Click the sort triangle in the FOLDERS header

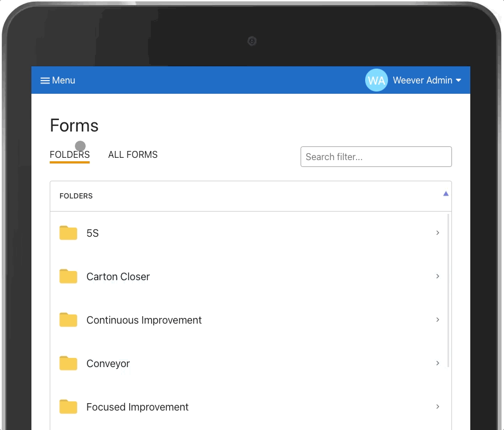point(446,194)
